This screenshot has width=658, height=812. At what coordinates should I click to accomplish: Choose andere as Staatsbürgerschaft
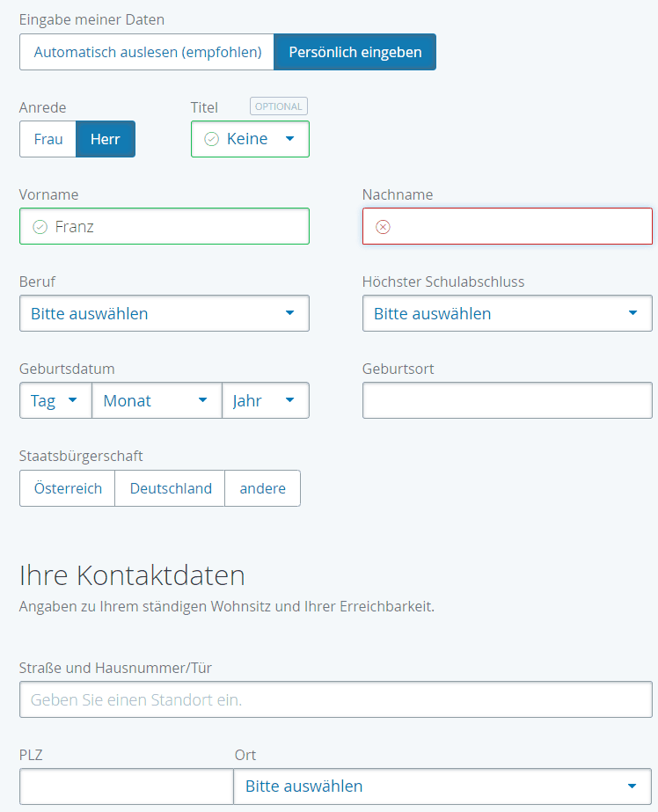pos(262,488)
